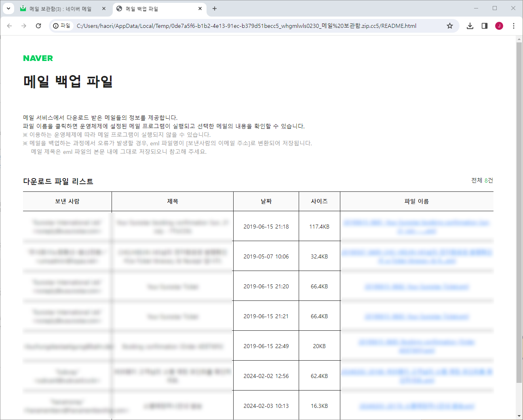The height and width of the screenshot is (420, 523).
Task: Open the file link in the 2024-02-02 row
Action: 416,375
